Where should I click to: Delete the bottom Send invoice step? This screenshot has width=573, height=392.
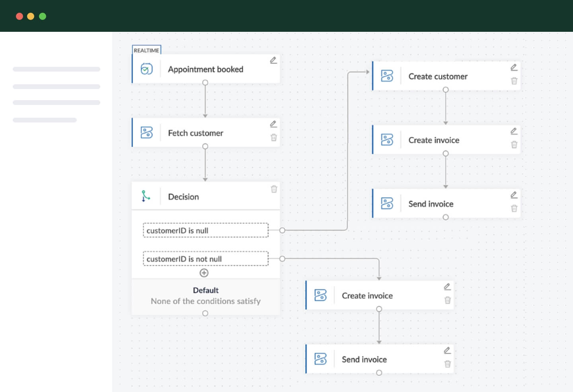[447, 364]
